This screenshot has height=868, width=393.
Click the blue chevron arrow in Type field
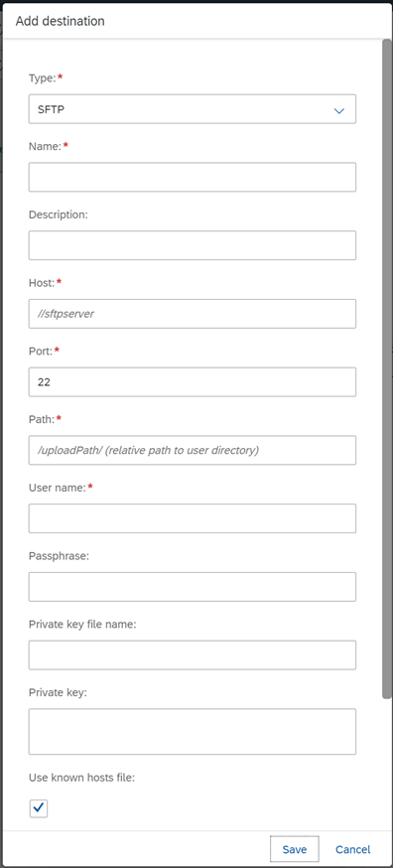pyautogui.click(x=339, y=110)
